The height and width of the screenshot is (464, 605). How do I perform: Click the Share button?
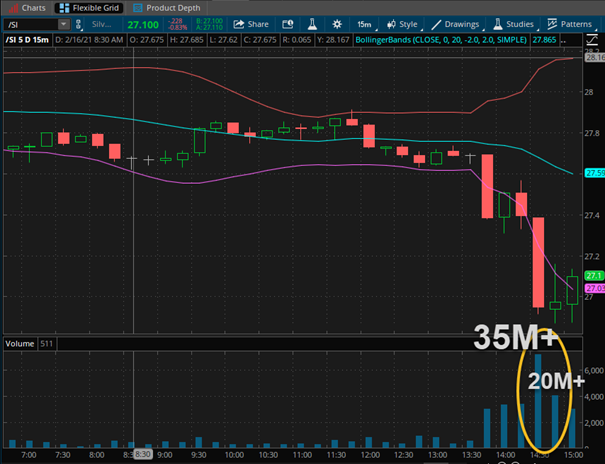(253, 23)
